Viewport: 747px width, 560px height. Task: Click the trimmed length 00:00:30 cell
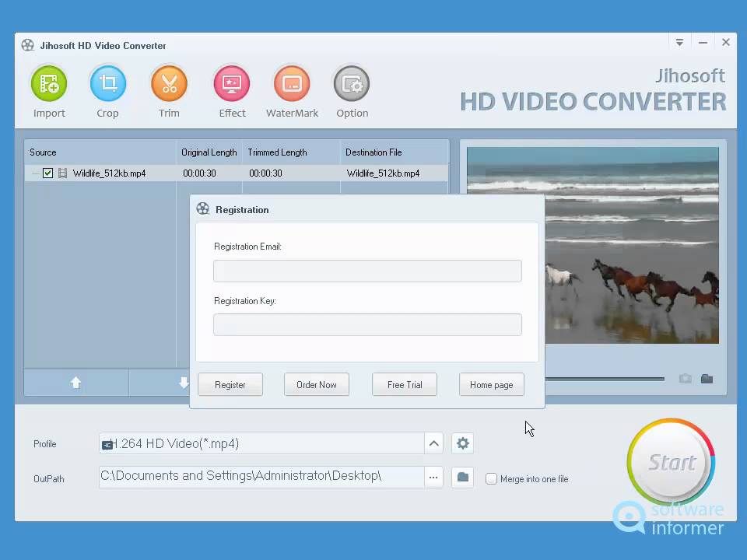(265, 173)
